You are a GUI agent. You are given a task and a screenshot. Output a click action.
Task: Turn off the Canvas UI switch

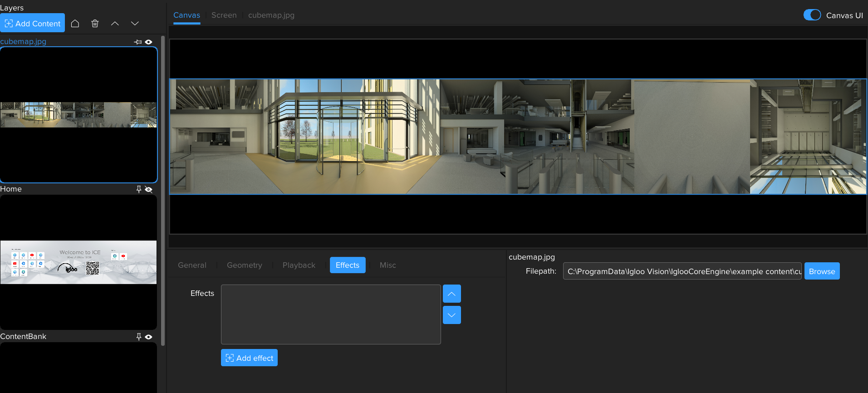click(x=812, y=15)
